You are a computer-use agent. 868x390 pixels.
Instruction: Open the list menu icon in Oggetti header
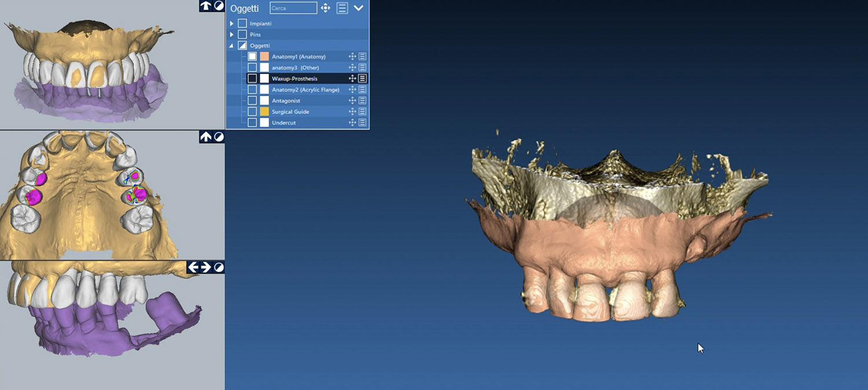click(342, 8)
